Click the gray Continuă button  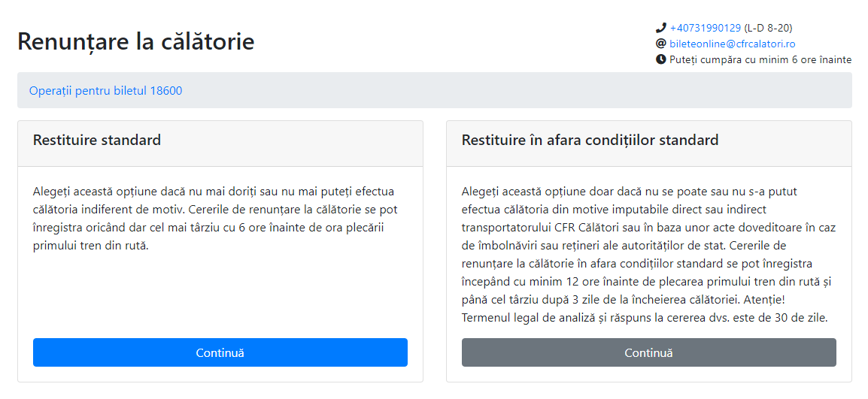(649, 352)
